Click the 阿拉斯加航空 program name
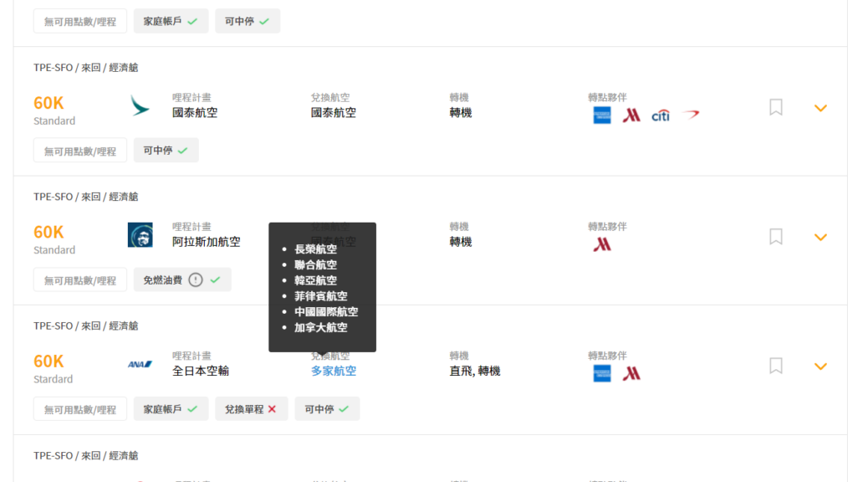Screen dimensions: 868x482 click(x=206, y=242)
